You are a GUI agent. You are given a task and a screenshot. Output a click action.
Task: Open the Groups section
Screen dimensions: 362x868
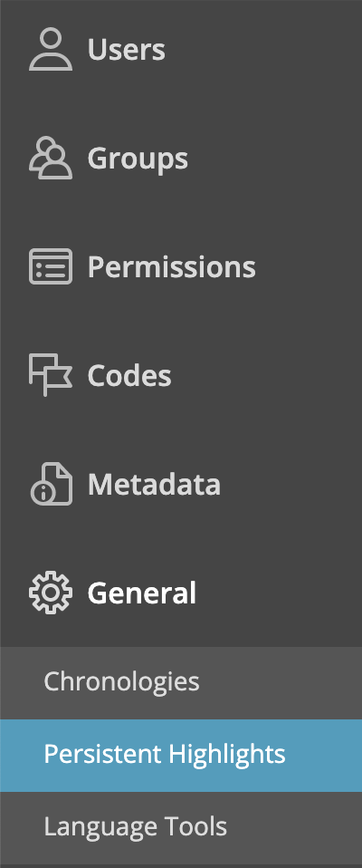[181, 158]
